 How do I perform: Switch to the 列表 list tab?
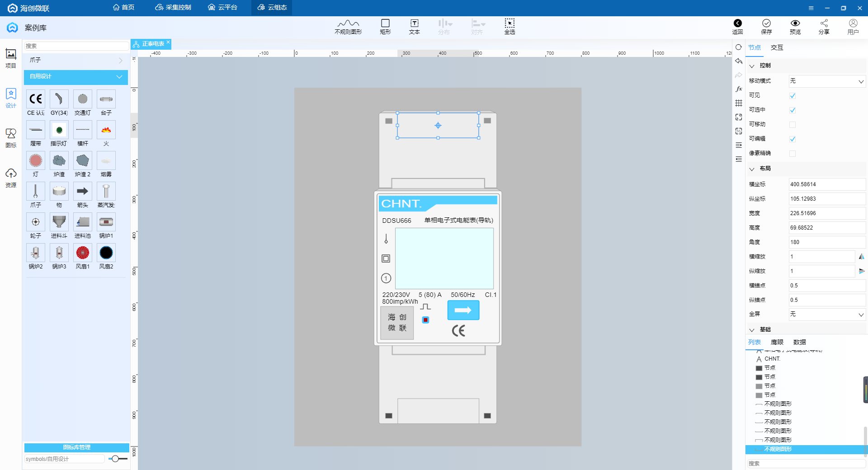[x=754, y=342]
